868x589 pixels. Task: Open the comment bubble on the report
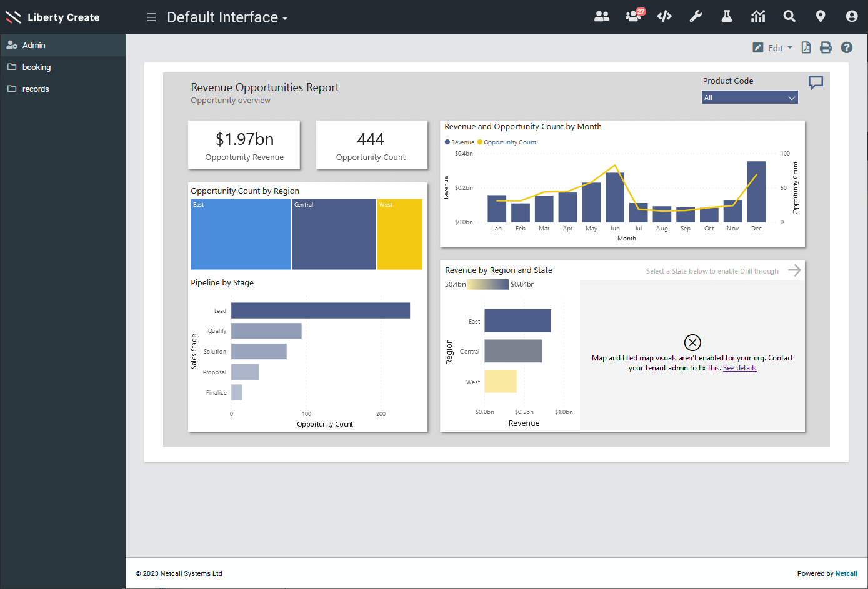point(816,82)
